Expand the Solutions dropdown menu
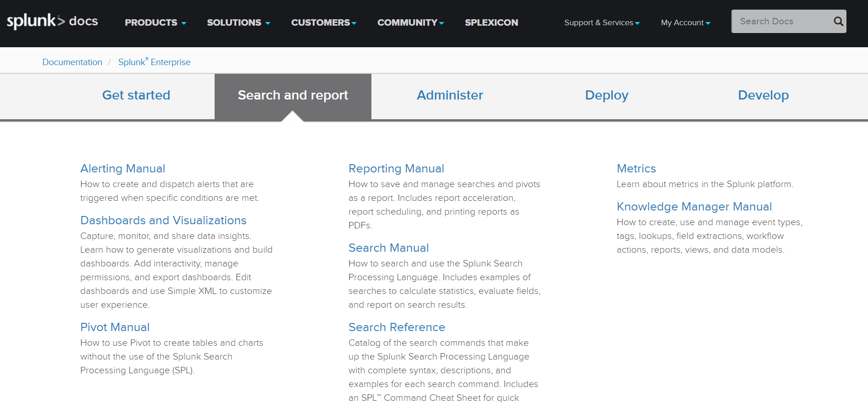Viewport: 868px width, 404px height. point(238,22)
